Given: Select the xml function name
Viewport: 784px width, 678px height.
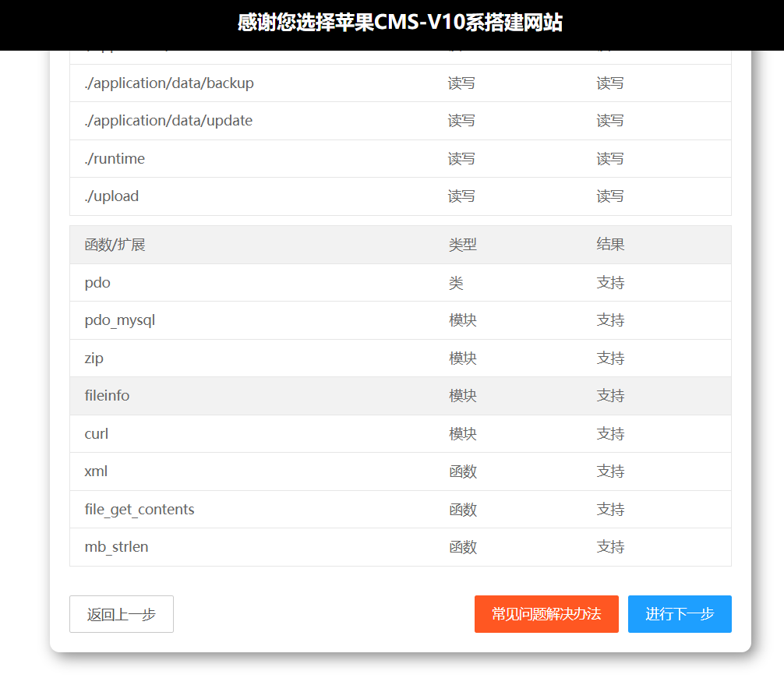Looking at the screenshot, I should [x=96, y=471].
